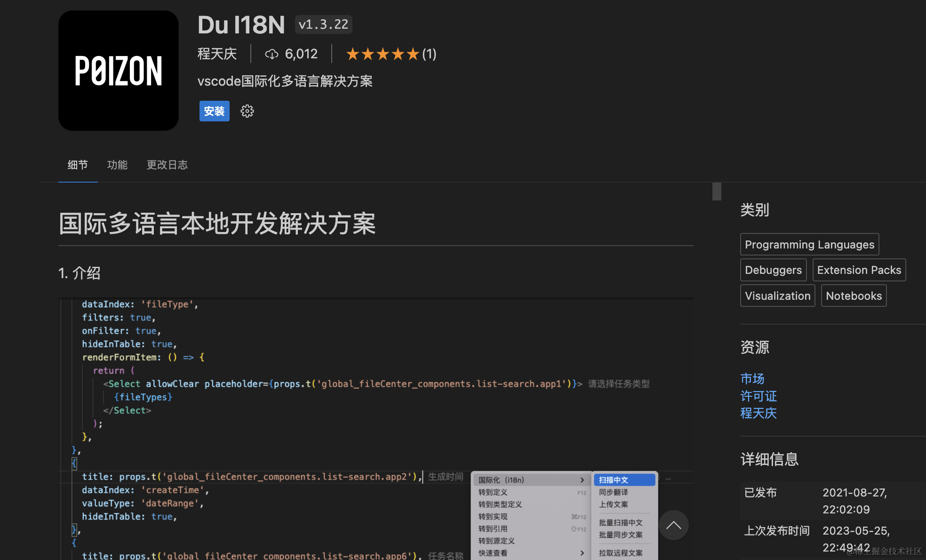This screenshot has width=926, height=560.
Task: Click the POIZON extension logo icon
Action: tap(118, 71)
